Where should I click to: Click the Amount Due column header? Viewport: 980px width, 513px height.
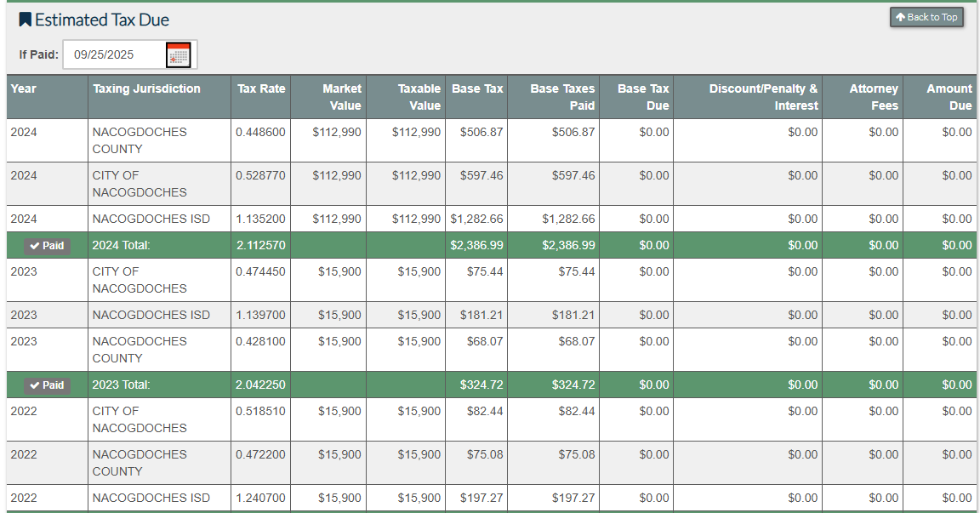[949, 97]
